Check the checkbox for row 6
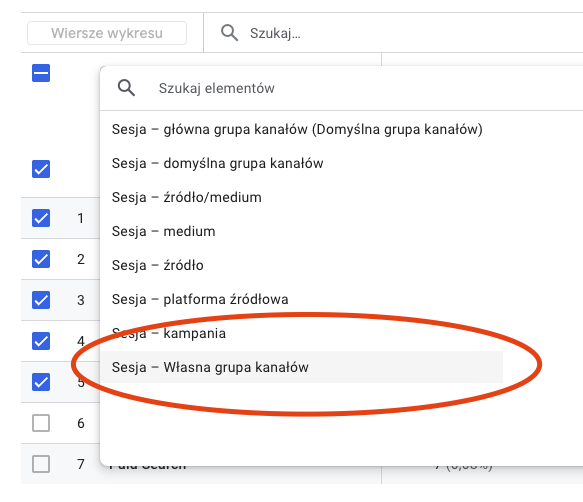This screenshot has height=502, width=583. [41, 423]
